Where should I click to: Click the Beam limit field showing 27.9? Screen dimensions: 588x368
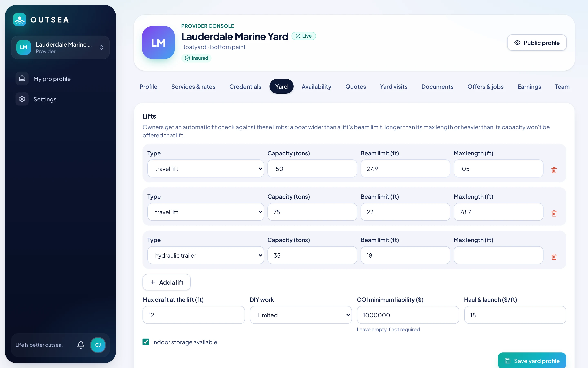pyautogui.click(x=405, y=169)
